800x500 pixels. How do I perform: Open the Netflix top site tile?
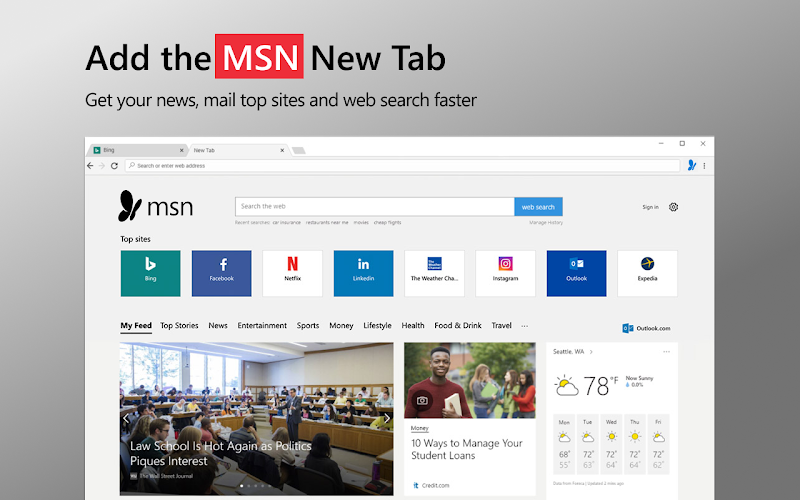292,273
